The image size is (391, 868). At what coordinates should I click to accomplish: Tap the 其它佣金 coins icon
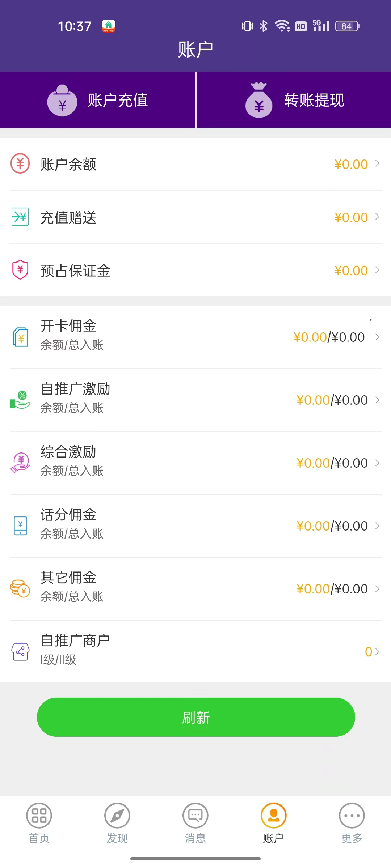[20, 588]
